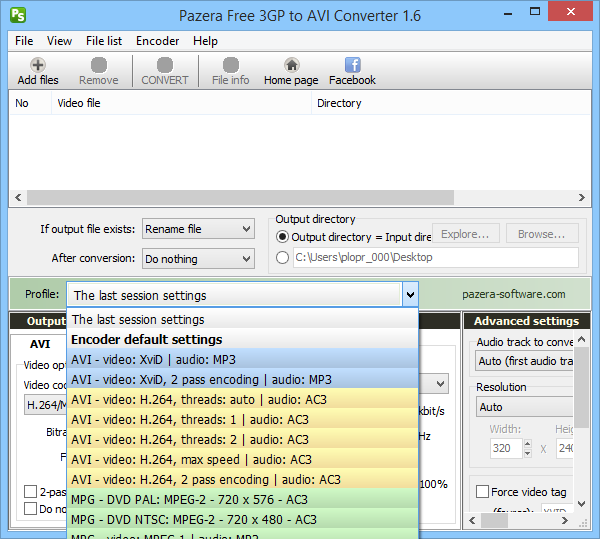This screenshot has height=539, width=600.
Task: Open the File list menu
Action: click(104, 41)
